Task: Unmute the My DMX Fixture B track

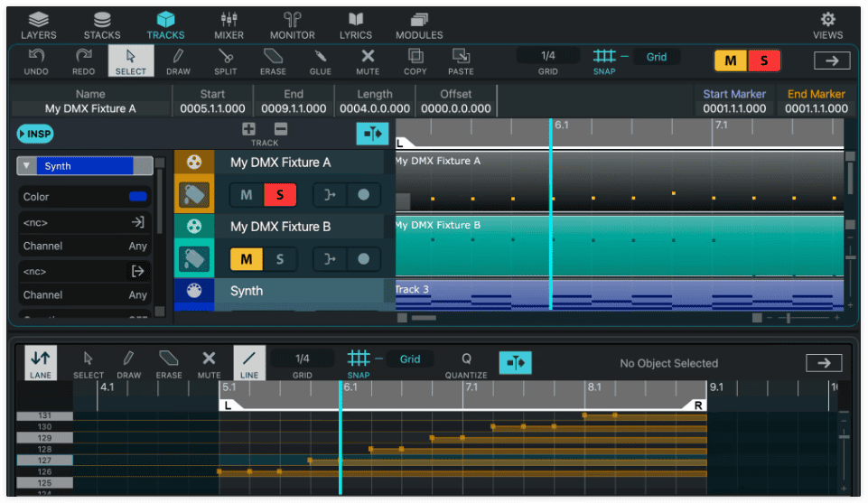Action: tap(247, 259)
